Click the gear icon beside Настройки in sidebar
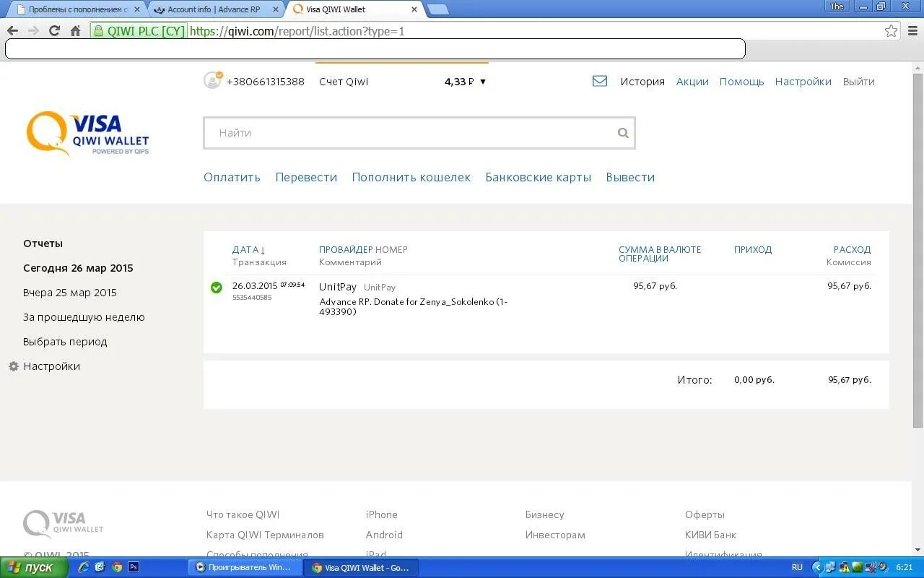 pos(13,366)
